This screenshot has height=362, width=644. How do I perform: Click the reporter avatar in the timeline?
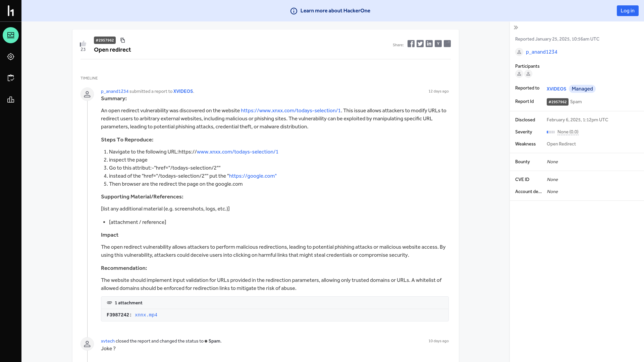[x=87, y=94]
